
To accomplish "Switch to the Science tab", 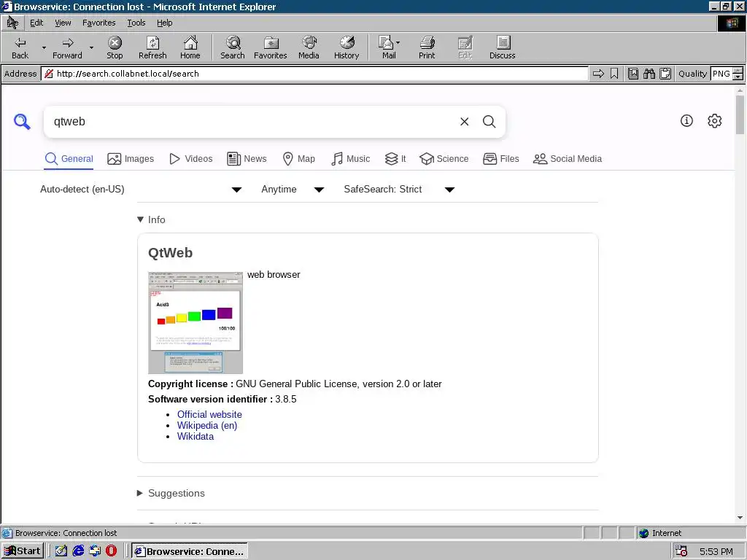I will [x=444, y=158].
